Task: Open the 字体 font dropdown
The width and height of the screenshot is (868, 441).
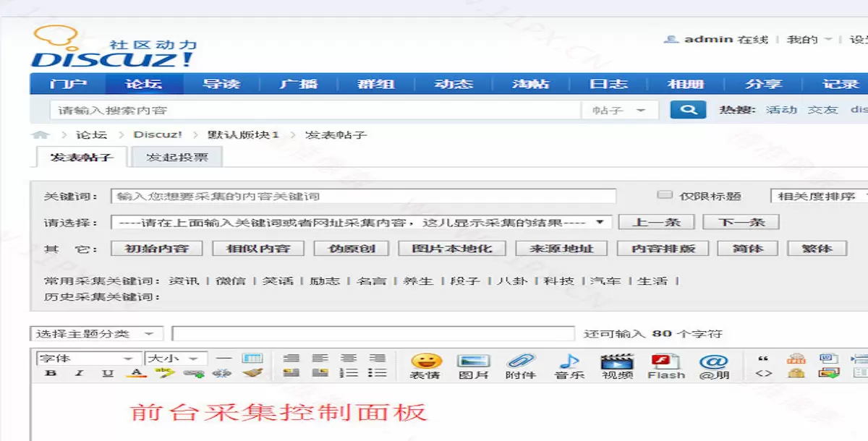Action: coord(87,357)
